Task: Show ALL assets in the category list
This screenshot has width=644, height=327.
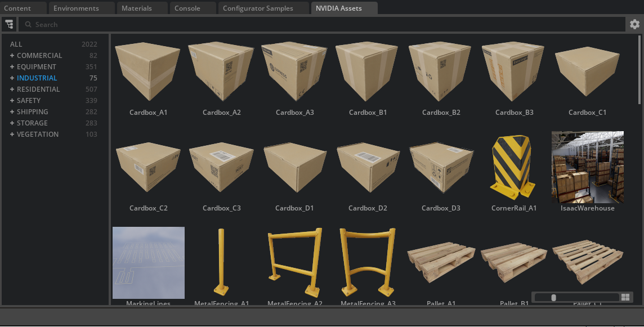Action: [x=16, y=44]
